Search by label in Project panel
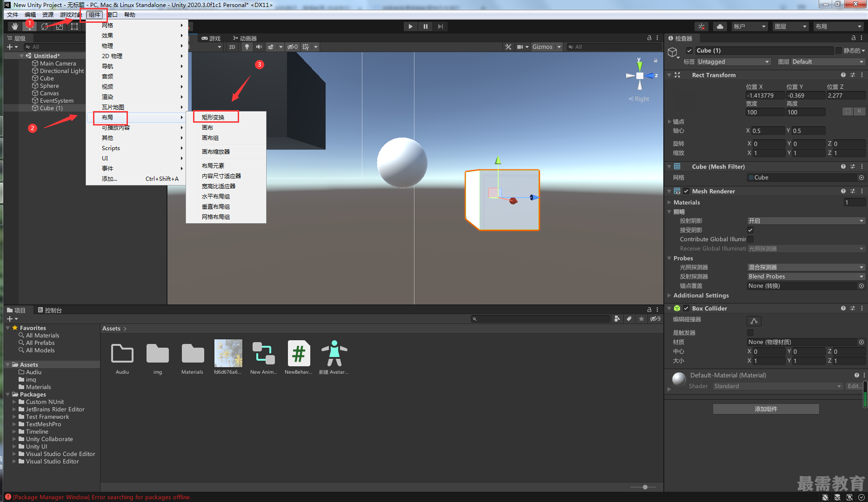The image size is (868, 502). [629, 319]
